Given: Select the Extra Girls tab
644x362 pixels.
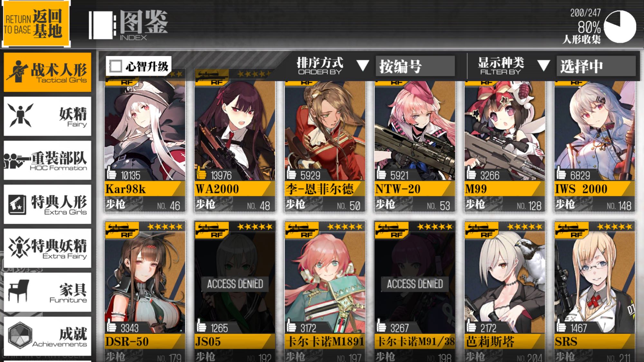Looking at the screenshot, I should tap(48, 204).
